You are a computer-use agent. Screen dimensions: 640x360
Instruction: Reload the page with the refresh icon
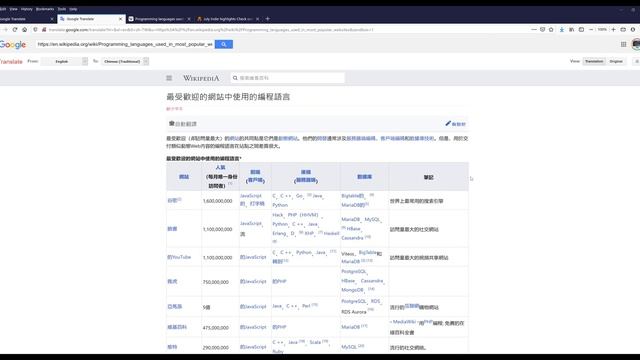point(15,30)
